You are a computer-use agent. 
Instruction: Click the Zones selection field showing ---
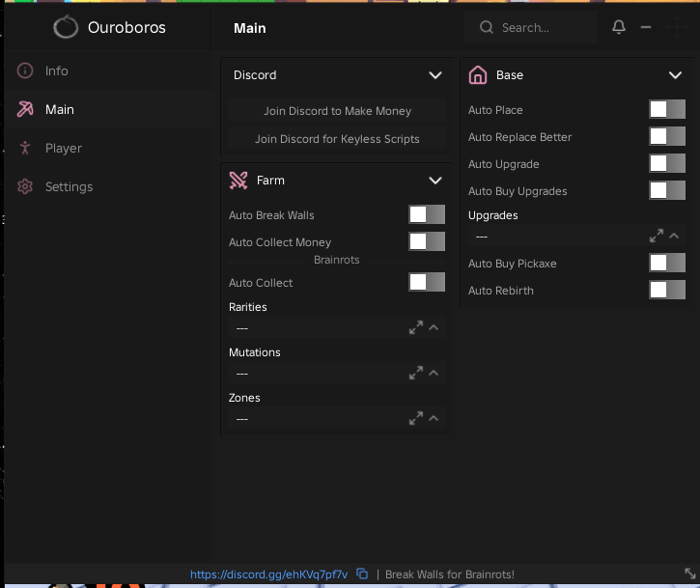click(337, 418)
